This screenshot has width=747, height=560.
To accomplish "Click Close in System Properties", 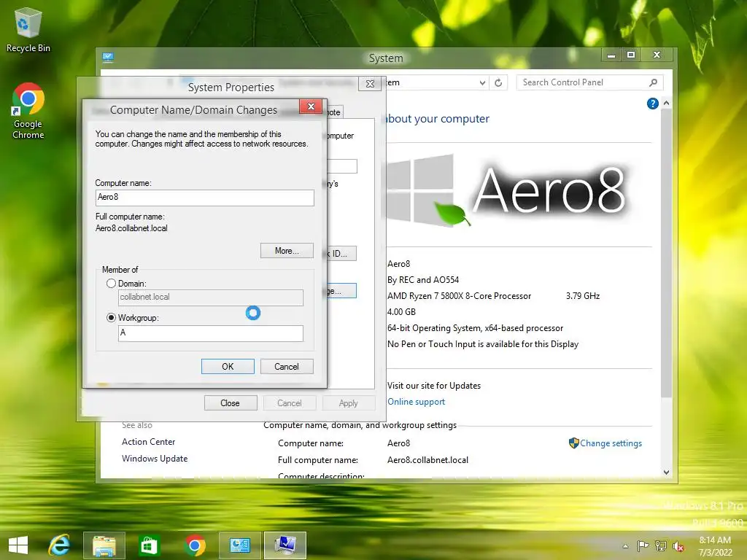I will 231,402.
